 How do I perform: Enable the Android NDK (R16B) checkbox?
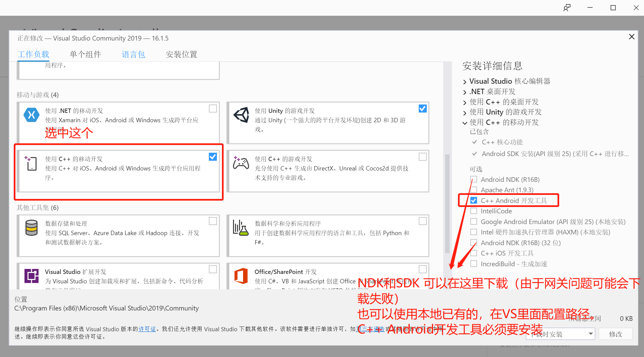pyautogui.click(x=474, y=179)
